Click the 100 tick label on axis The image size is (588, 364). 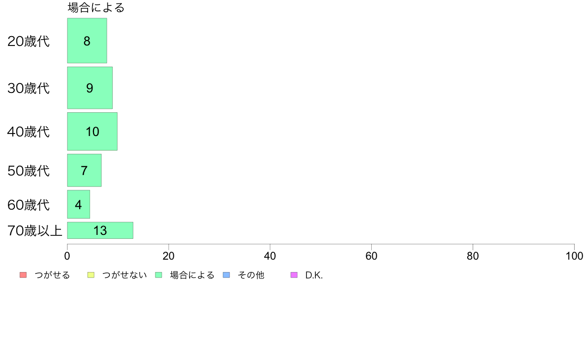click(x=574, y=256)
